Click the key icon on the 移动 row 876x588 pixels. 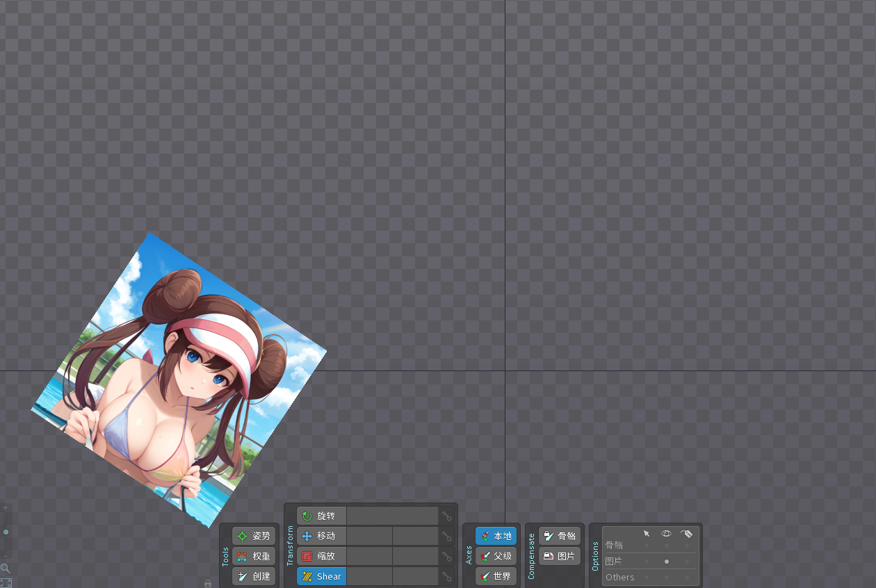[x=447, y=536]
